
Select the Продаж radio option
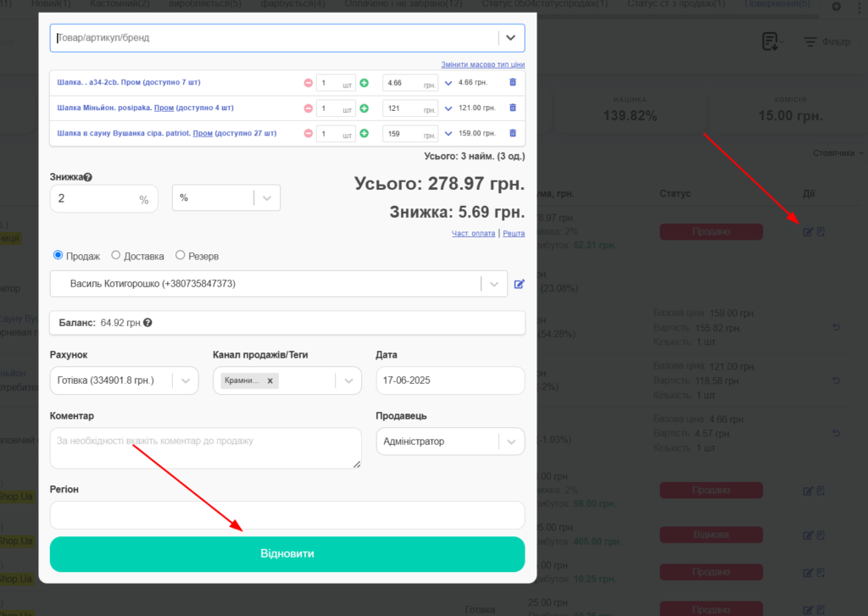[58, 255]
